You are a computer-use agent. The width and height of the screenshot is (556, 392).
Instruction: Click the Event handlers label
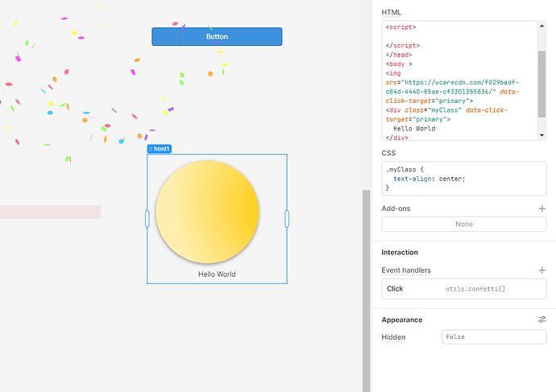tap(406, 270)
